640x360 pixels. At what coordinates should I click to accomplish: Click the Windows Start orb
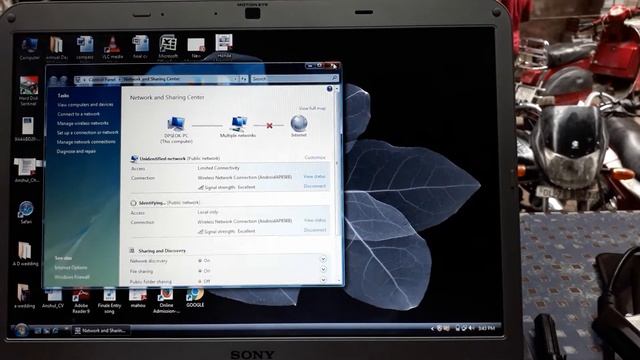(21, 329)
